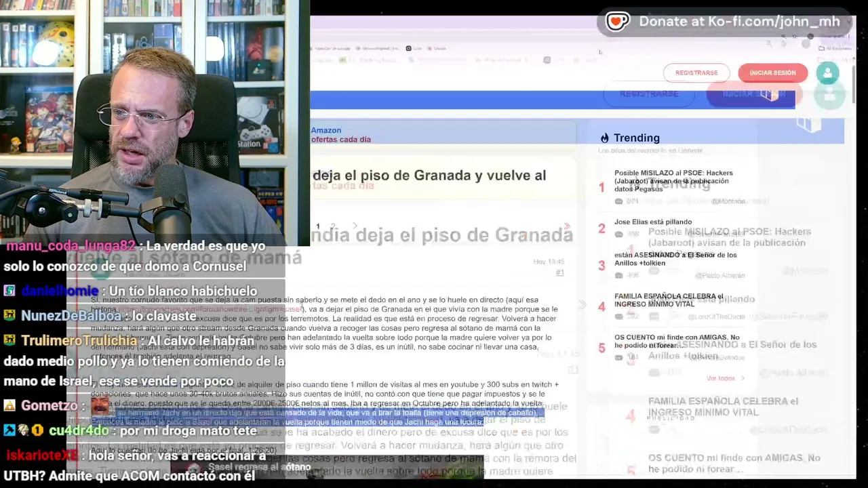The image size is (868, 488).
Task: Click chat username TrulimeroTrulichia
Action: 79,341
